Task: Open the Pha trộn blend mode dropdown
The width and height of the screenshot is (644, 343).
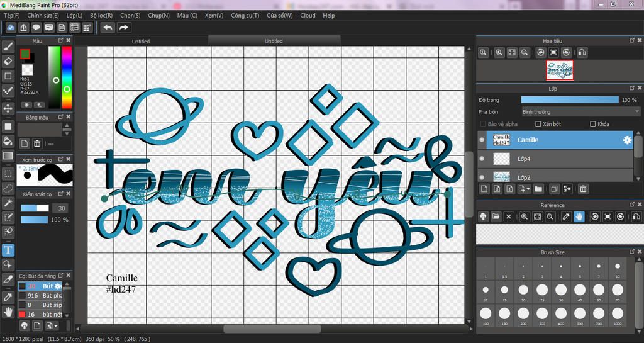Action: click(x=580, y=112)
